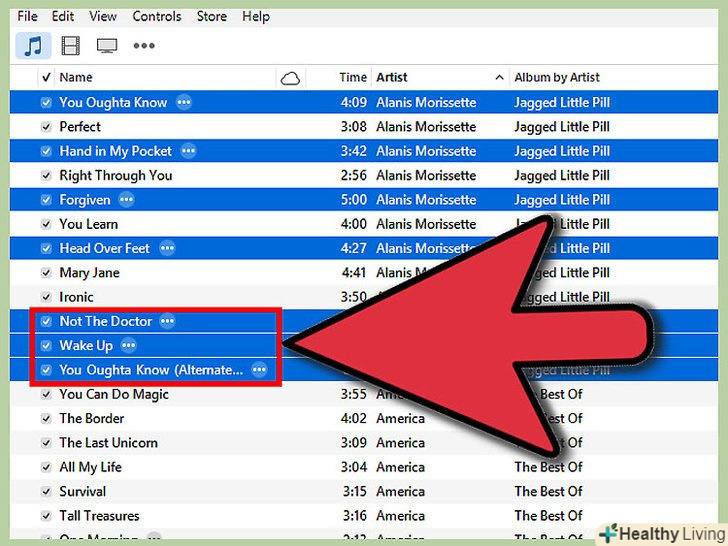This screenshot has height=546, width=728.
Task: Uncheck the You Learn checkbox
Action: click(46, 224)
